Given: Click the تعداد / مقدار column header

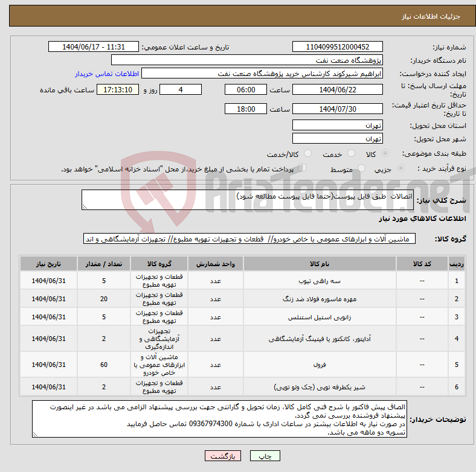Looking at the screenshot, I should coord(104,264).
